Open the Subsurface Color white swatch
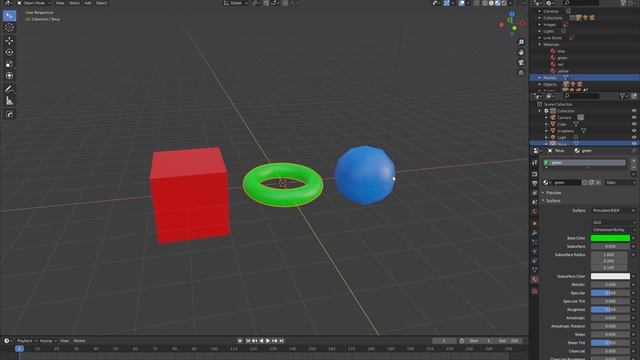Screen dimensions: 640x360 coord(610,276)
